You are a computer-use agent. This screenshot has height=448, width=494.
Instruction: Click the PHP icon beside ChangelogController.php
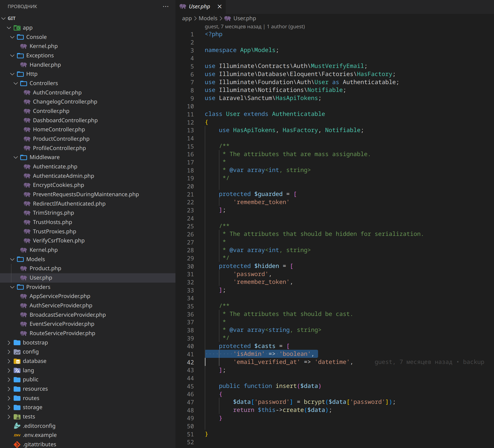point(27,102)
